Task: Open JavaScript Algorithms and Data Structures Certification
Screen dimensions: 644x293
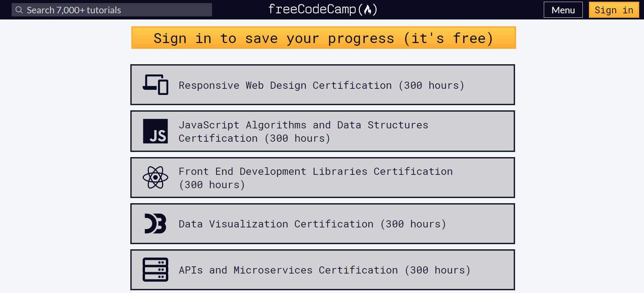Action: [x=323, y=131]
